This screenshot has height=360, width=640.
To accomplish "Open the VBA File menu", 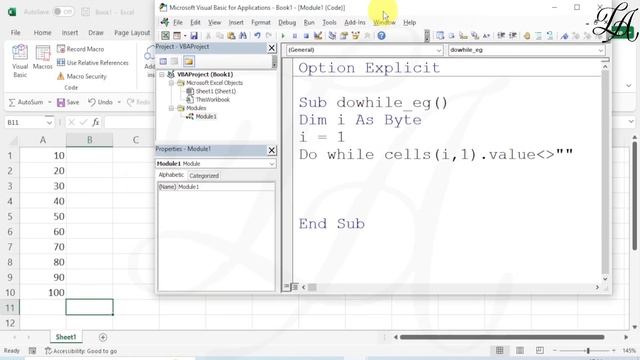I will [178, 22].
